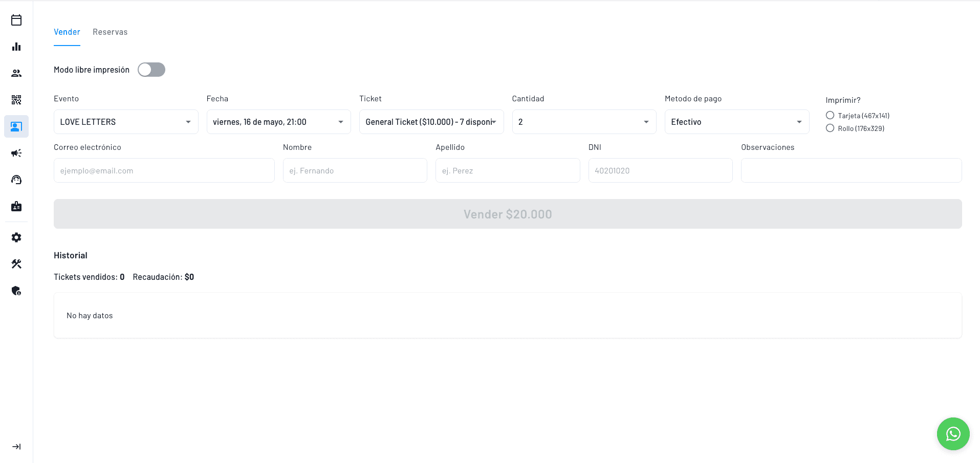
Task: Focus the Apellido input field
Action: (x=508, y=170)
